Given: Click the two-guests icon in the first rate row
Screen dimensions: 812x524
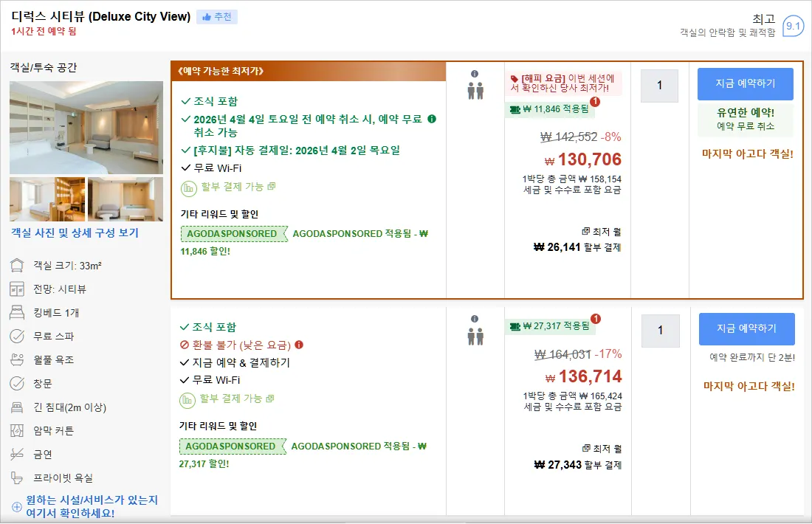Looking at the screenshot, I should 475,91.
